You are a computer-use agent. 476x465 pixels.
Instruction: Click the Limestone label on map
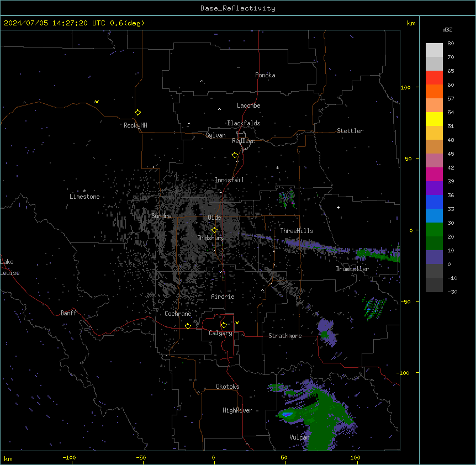click(84, 197)
